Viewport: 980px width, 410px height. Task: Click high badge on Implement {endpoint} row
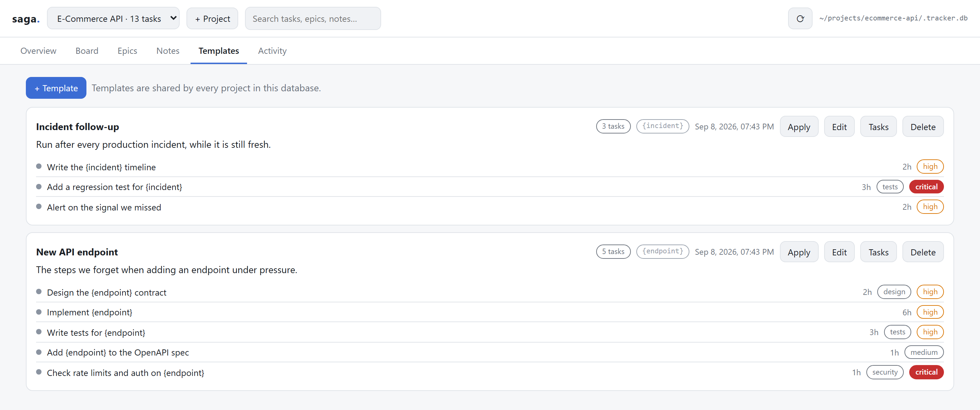click(x=930, y=312)
